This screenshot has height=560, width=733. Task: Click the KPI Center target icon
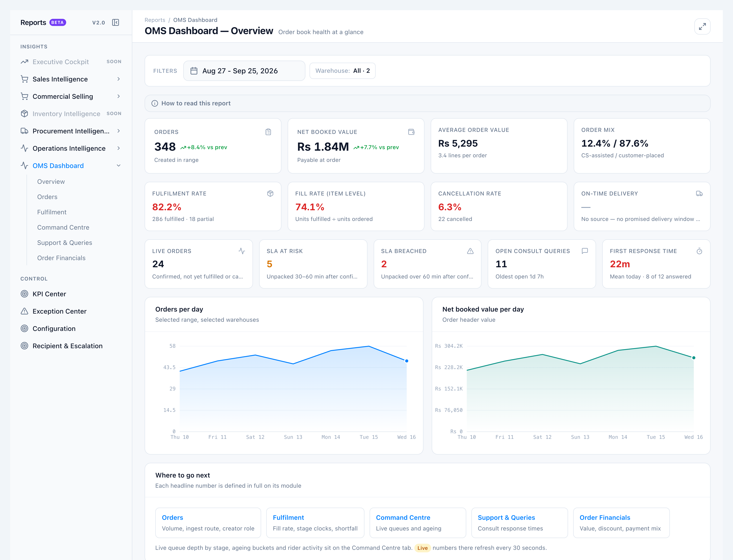point(24,294)
